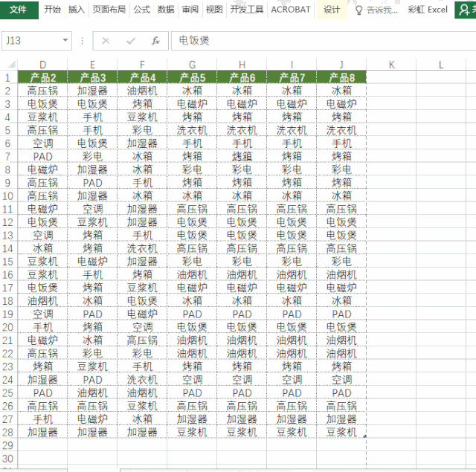Select column I header

click(292, 65)
